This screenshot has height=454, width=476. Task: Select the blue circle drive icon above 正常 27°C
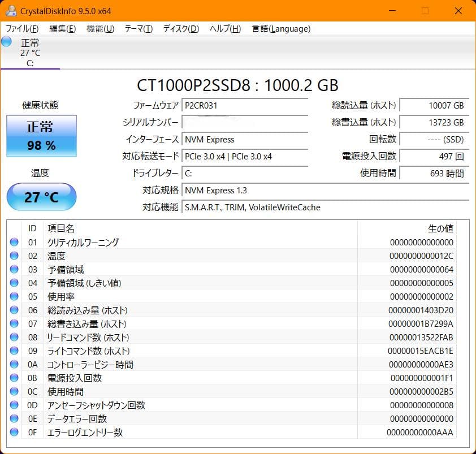[x=6, y=41]
